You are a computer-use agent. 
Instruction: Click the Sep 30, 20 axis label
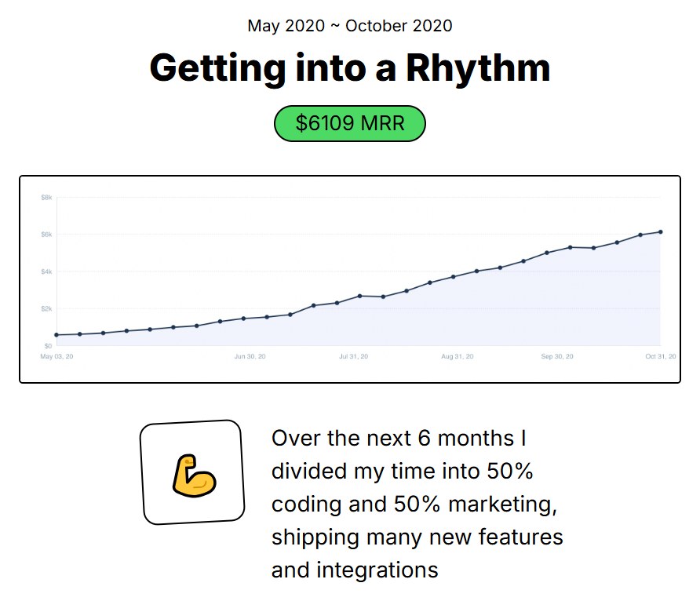pos(557,356)
